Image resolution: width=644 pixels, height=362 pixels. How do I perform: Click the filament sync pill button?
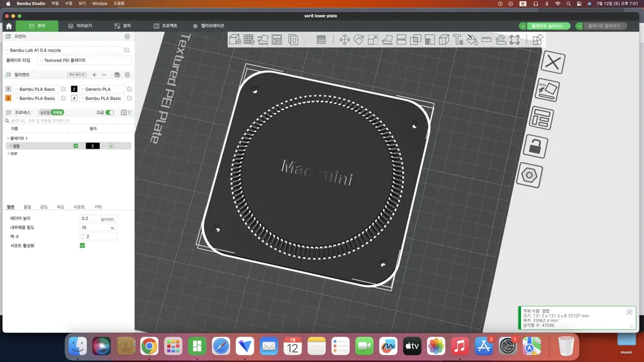pyautogui.click(x=77, y=75)
